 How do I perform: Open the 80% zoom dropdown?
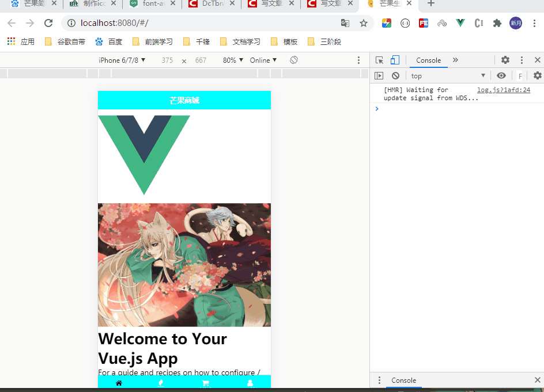(x=233, y=60)
